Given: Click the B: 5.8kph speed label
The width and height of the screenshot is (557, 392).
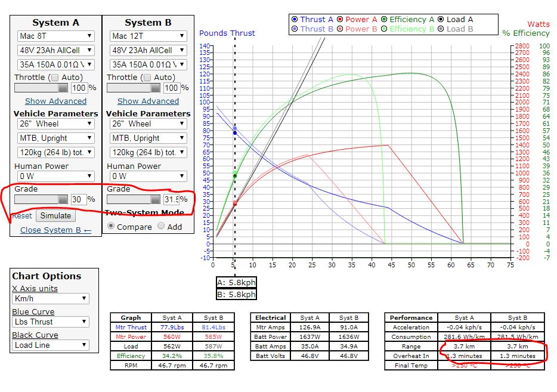Looking at the screenshot, I should [236, 294].
